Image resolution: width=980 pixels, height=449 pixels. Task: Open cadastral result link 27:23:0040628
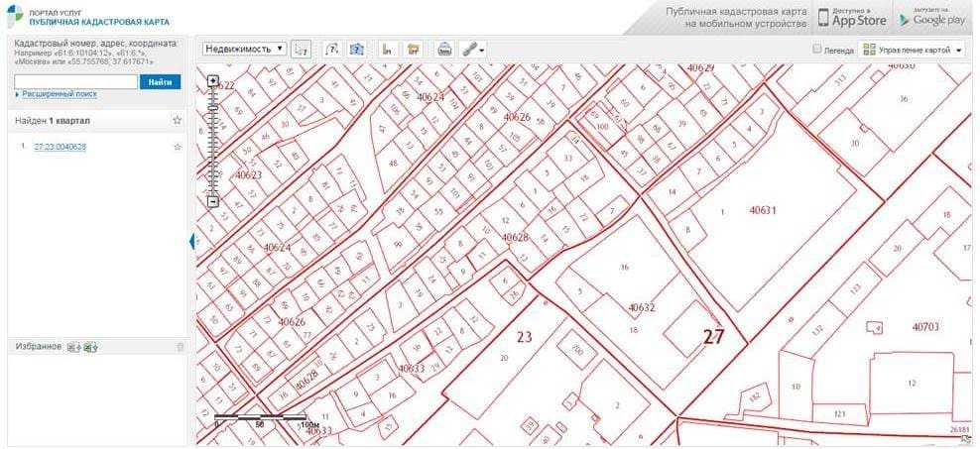[61, 147]
